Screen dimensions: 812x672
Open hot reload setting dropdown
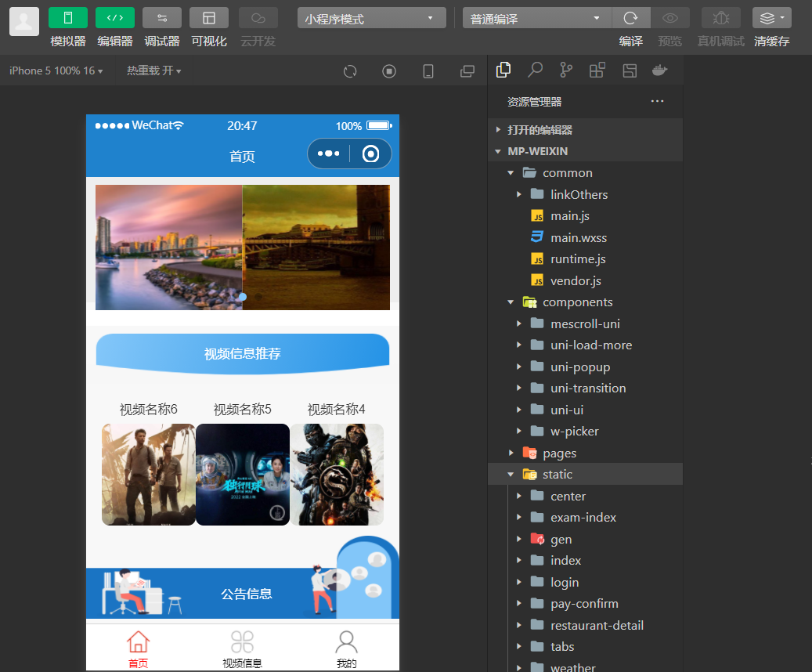(154, 70)
